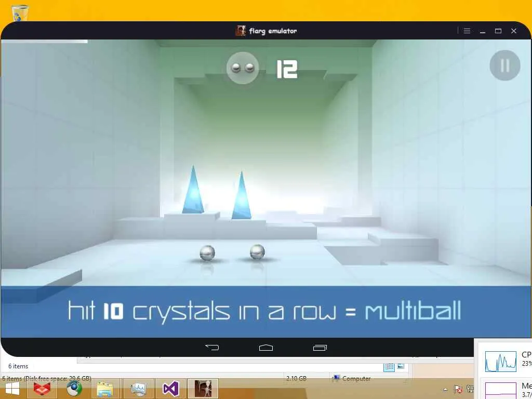Open the Task Manager taskbar icon
Screen dimensions: 532x399
138,389
